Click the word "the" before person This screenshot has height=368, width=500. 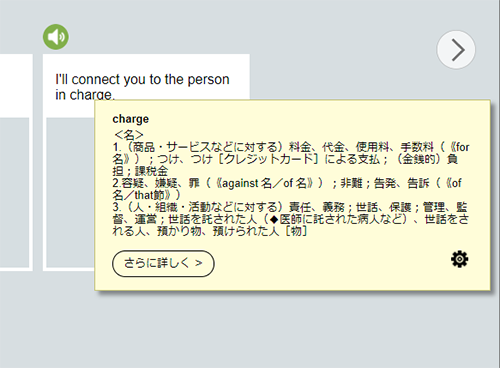(174, 79)
